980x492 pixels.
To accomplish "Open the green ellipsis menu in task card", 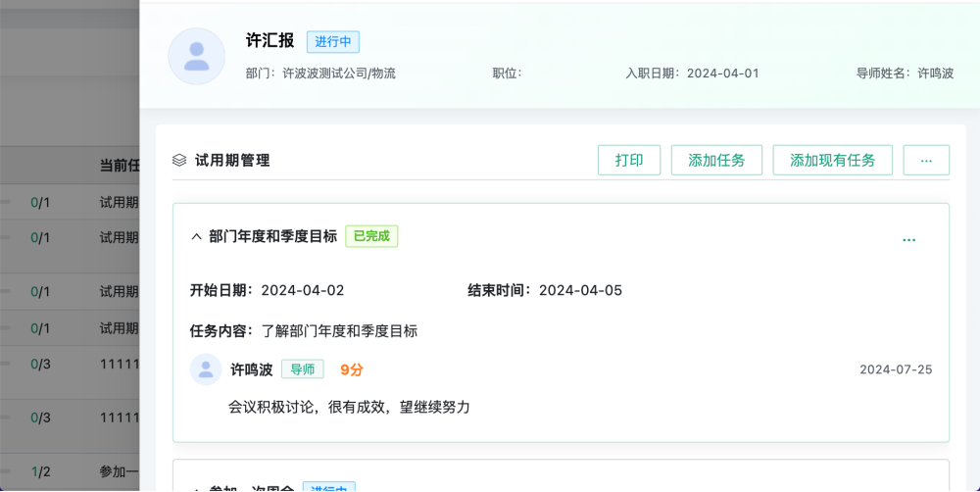I will (908, 240).
